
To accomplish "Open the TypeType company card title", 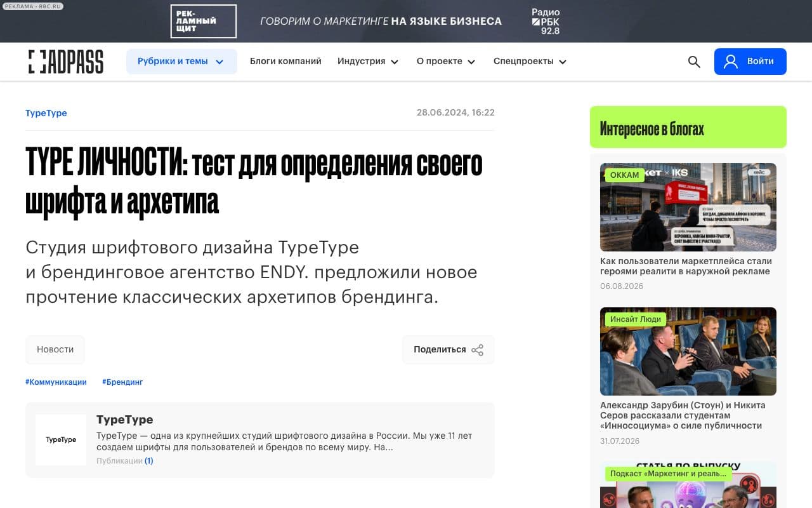I will [125, 420].
